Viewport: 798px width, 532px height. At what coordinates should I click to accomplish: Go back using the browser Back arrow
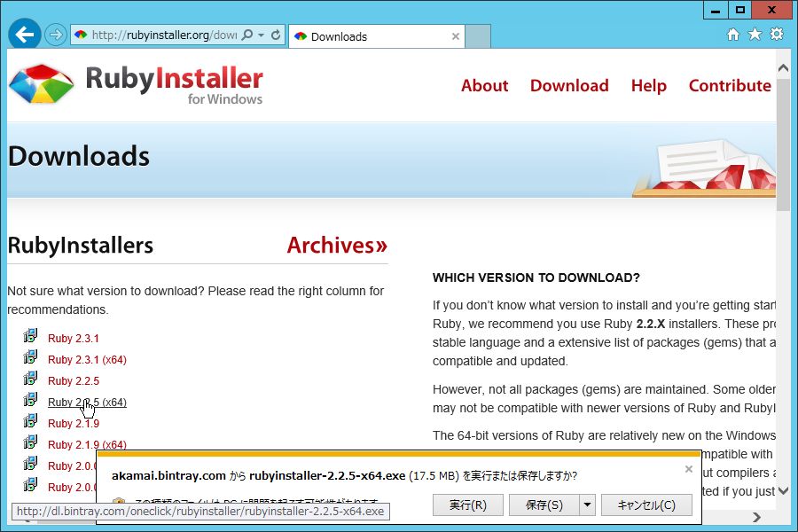click(25, 35)
